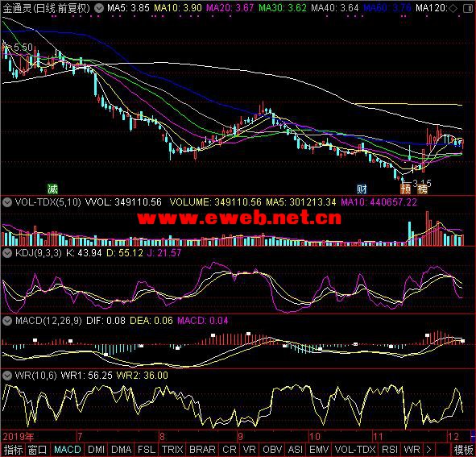This screenshot has height=457, width=476.
Task: Open the orange 预 forecast marker
Action: tap(406, 189)
